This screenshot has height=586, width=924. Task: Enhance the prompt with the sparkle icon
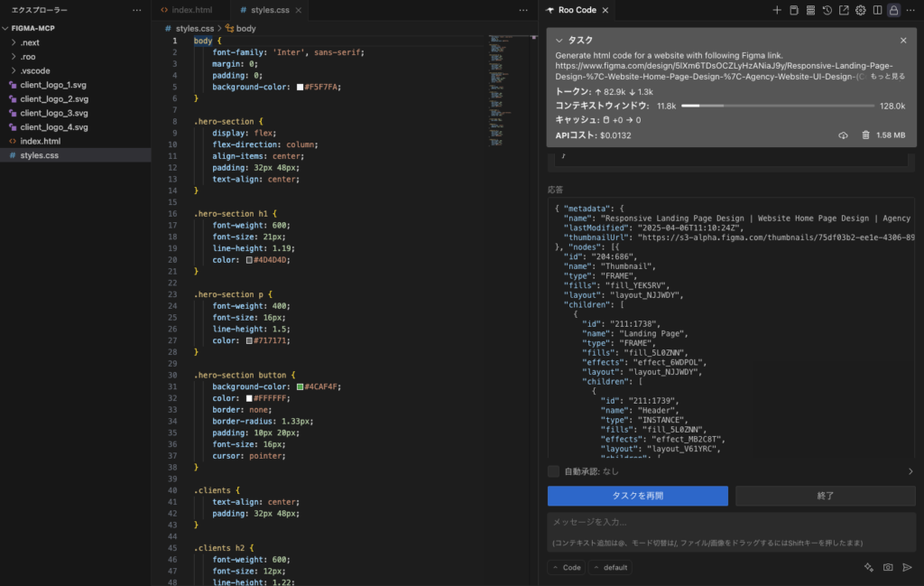[x=869, y=567]
